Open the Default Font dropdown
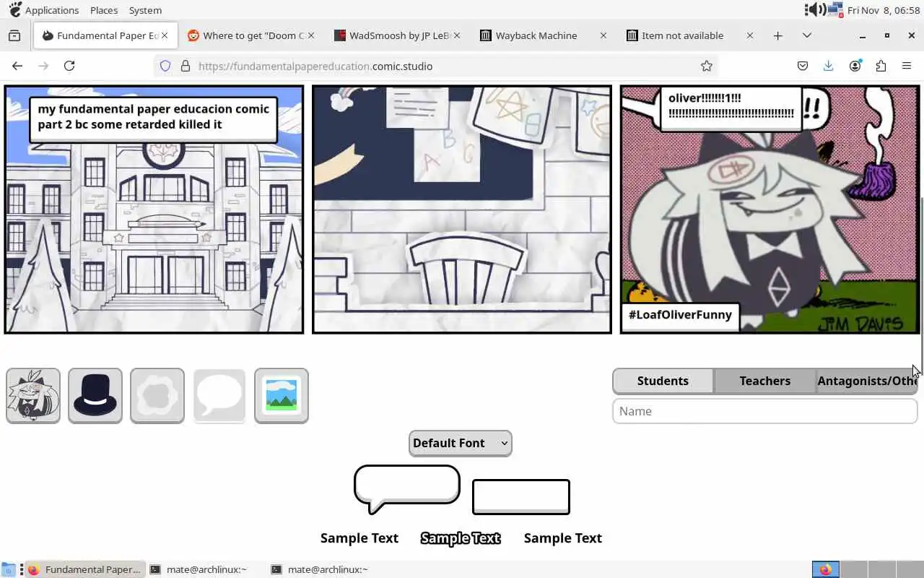Screen dimensions: 924x578 [460, 443]
